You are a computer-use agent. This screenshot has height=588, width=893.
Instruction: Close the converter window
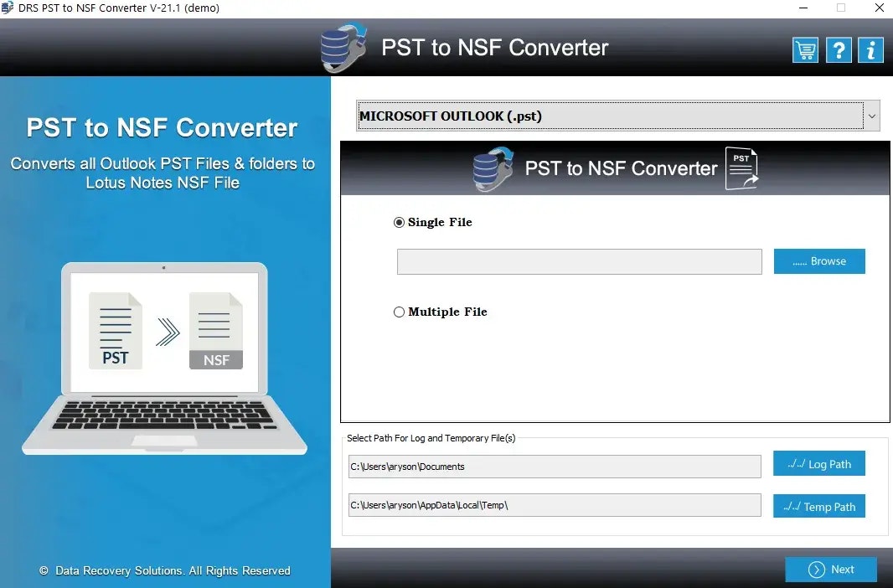pyautogui.click(x=879, y=8)
